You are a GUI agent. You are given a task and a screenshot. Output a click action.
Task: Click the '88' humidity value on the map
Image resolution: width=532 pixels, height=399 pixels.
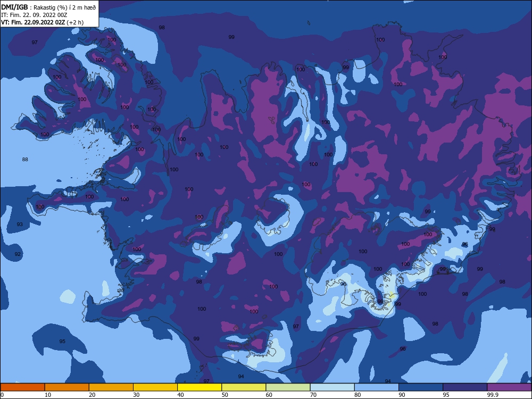(25, 160)
